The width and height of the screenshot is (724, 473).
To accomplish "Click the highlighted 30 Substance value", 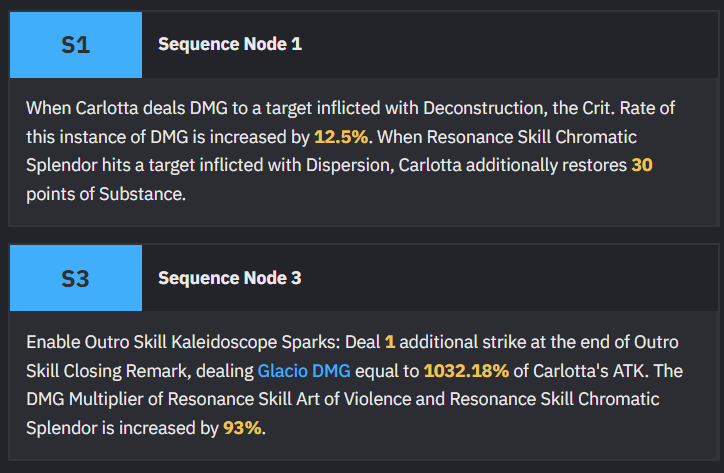I will click(x=642, y=165).
